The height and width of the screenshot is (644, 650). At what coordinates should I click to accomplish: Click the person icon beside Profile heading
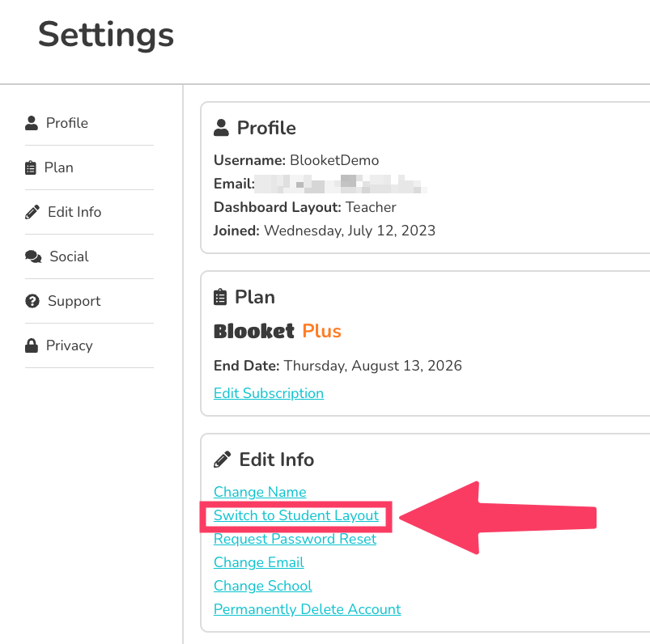pyautogui.click(x=220, y=128)
